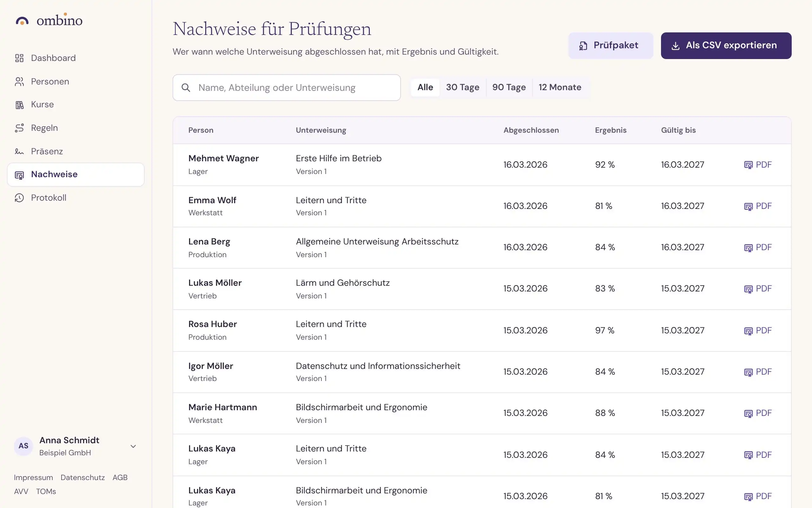Focus the Name, Abteilung oder Unterweisung search field

286,88
